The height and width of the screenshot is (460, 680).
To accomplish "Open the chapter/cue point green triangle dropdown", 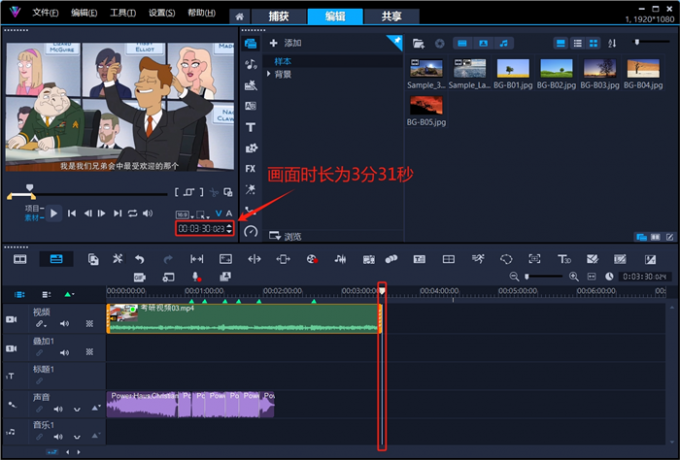I will [69, 295].
